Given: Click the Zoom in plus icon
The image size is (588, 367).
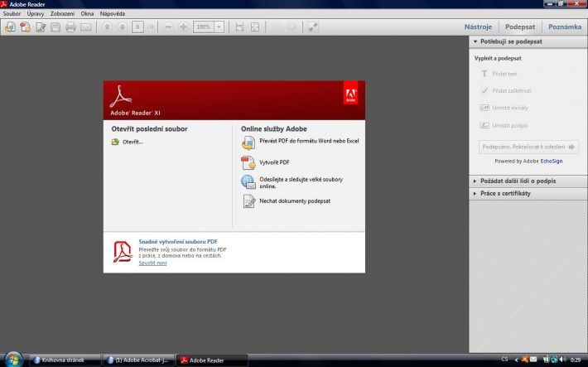Looking at the screenshot, I should 183,27.
